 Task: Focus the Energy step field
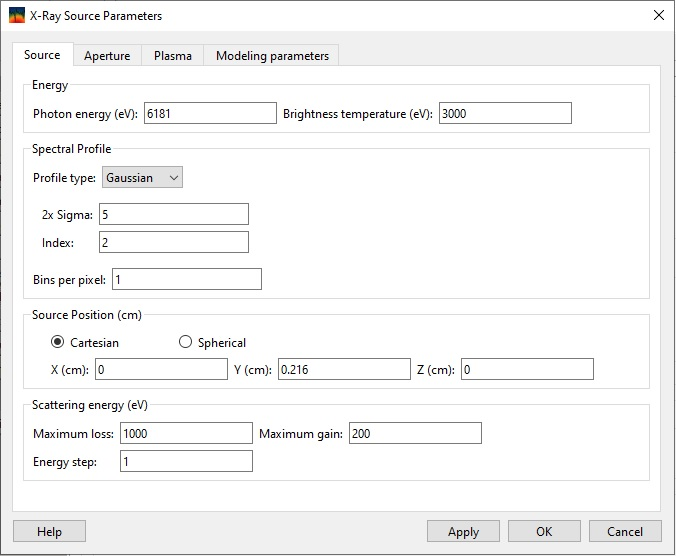point(185,461)
